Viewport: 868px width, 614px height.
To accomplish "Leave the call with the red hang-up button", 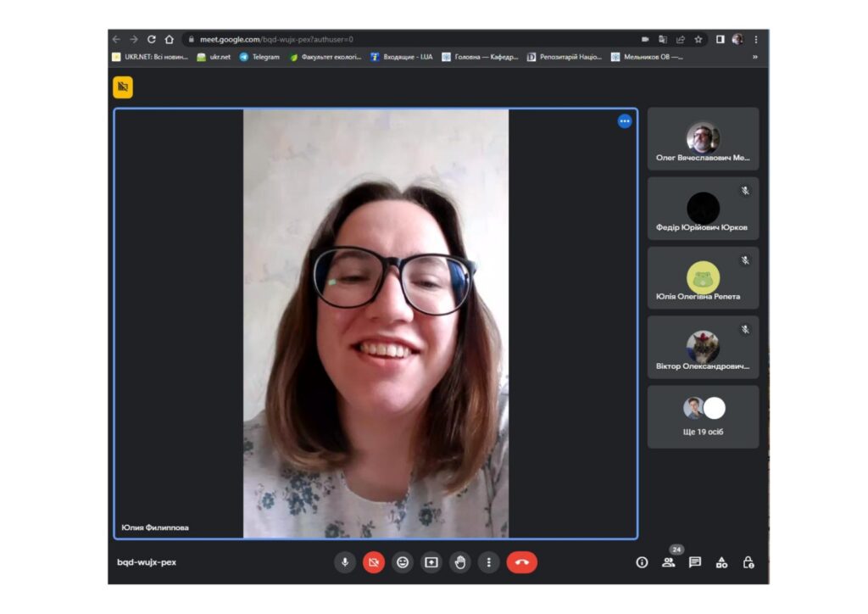I will [x=521, y=561].
